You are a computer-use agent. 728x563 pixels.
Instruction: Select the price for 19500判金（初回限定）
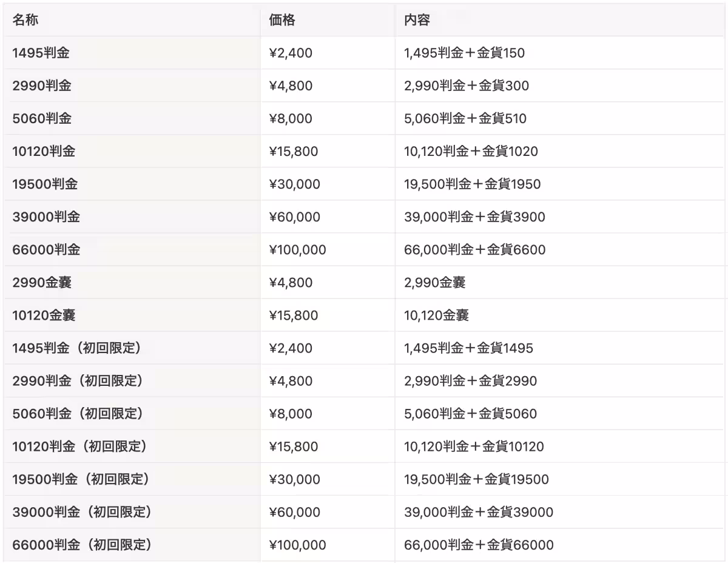point(294,479)
